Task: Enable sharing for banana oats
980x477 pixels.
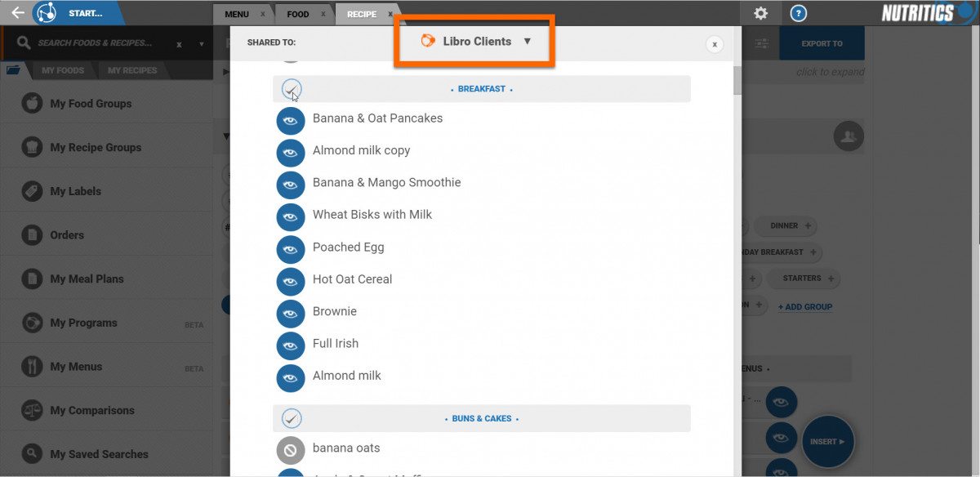Action: tap(290, 449)
